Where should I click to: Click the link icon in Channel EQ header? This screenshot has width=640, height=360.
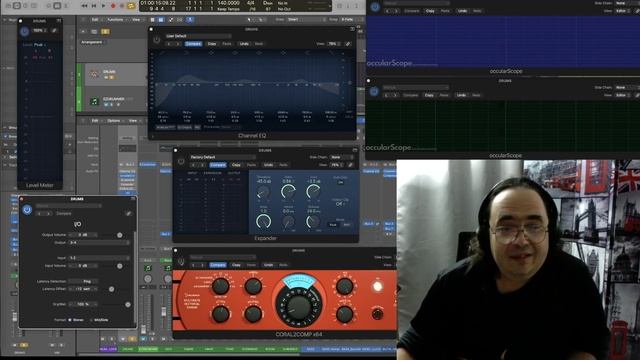click(348, 44)
